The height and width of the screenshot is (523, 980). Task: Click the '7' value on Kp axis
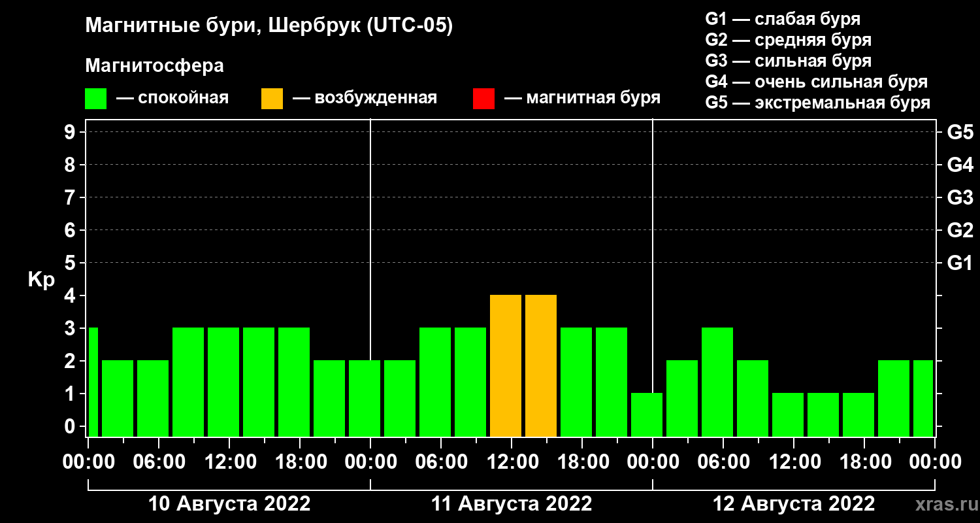[71, 197]
